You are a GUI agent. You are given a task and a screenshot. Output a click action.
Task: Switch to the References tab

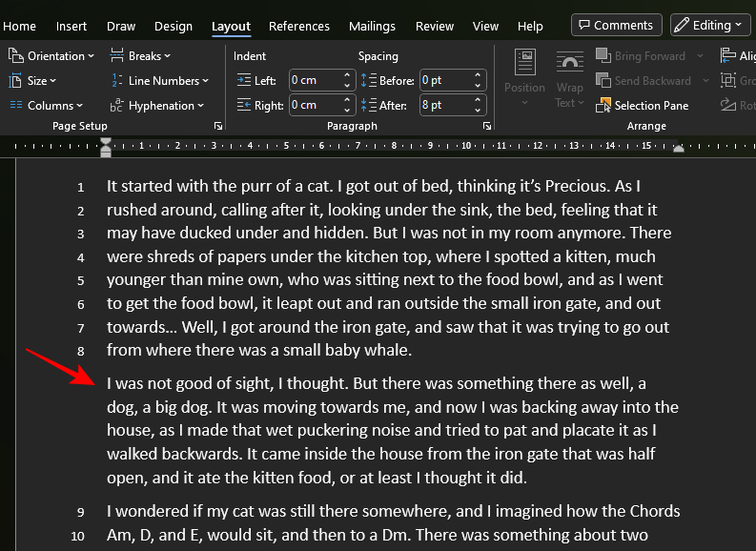(299, 26)
